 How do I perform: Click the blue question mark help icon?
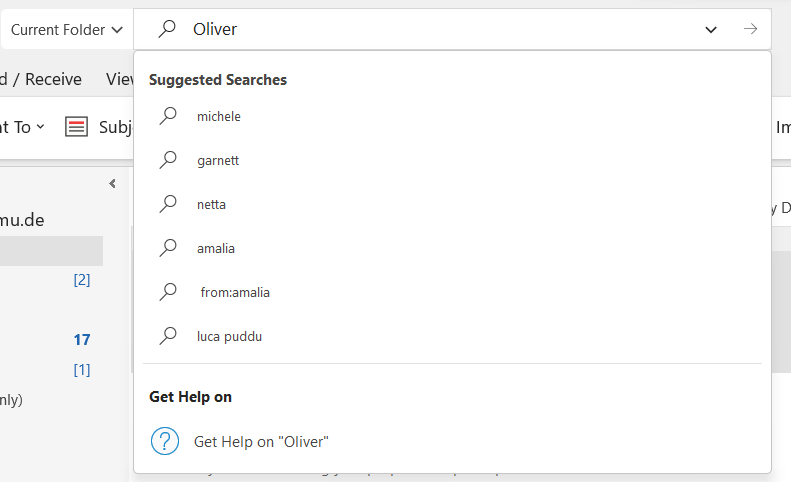tap(165, 441)
